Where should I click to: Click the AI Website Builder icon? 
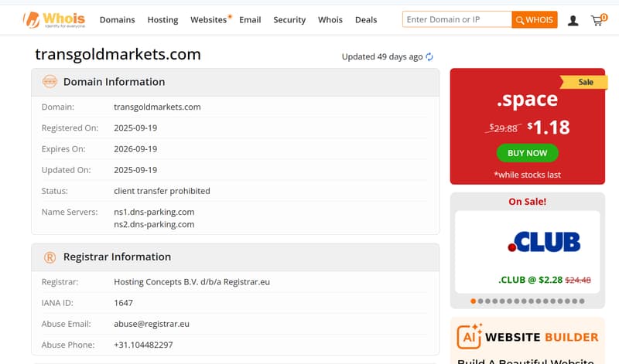pos(470,336)
